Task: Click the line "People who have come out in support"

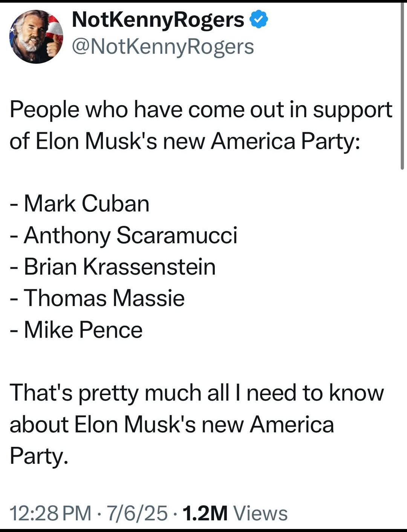Action: 201,110
